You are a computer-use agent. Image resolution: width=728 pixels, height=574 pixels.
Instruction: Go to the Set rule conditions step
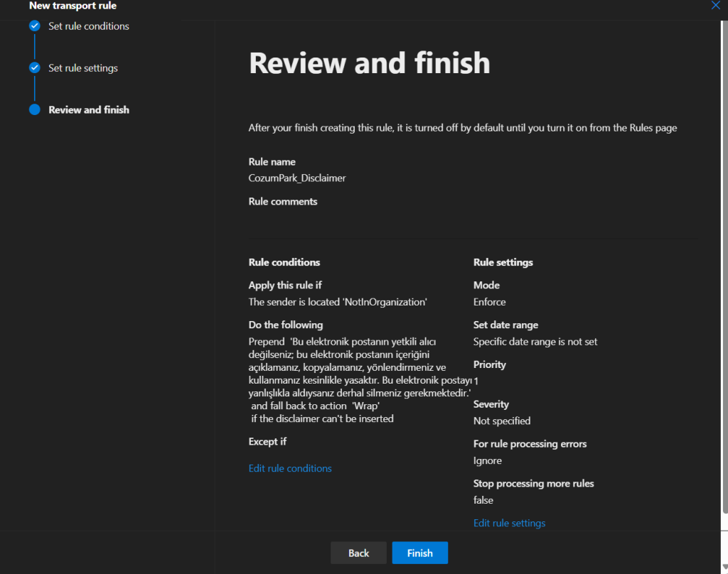pos(88,26)
